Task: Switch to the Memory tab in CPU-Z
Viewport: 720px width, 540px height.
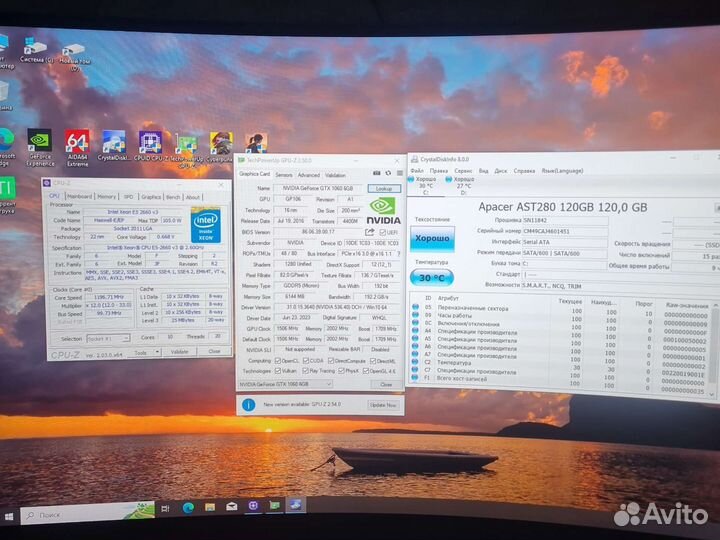Action: click(107, 197)
